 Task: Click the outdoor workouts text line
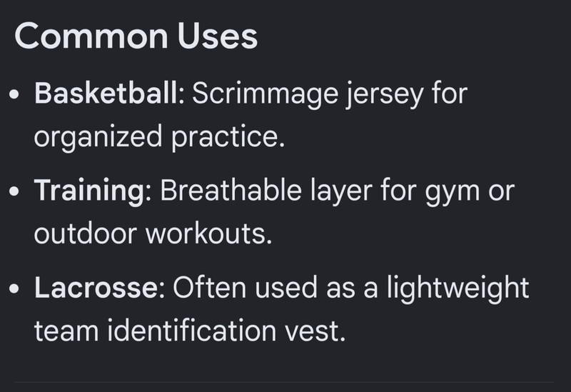tap(153, 233)
